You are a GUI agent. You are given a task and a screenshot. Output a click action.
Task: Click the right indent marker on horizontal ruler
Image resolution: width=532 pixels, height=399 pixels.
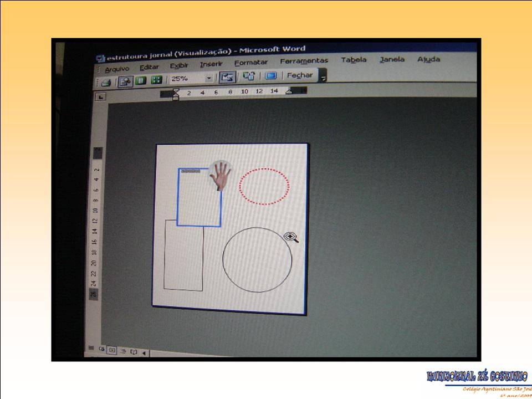[289, 91]
